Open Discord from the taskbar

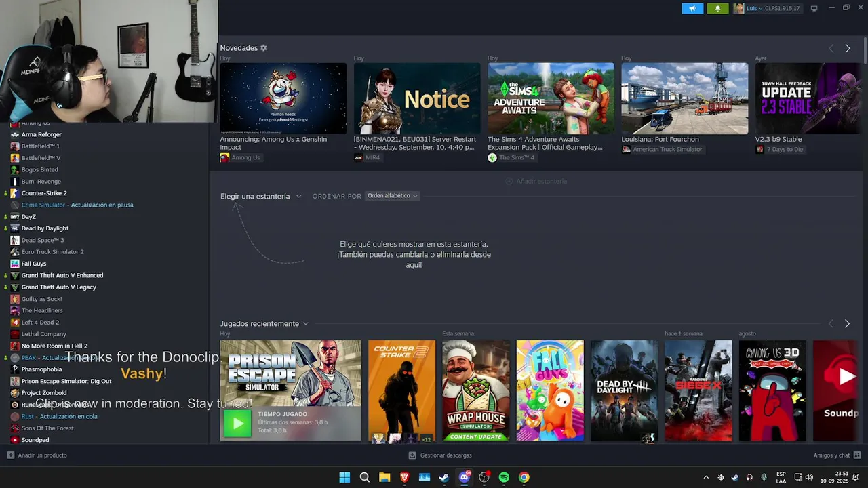coord(465,477)
